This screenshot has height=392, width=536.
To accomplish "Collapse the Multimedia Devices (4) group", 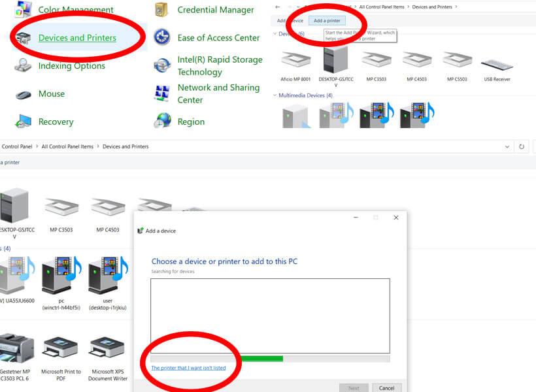I will [x=275, y=95].
